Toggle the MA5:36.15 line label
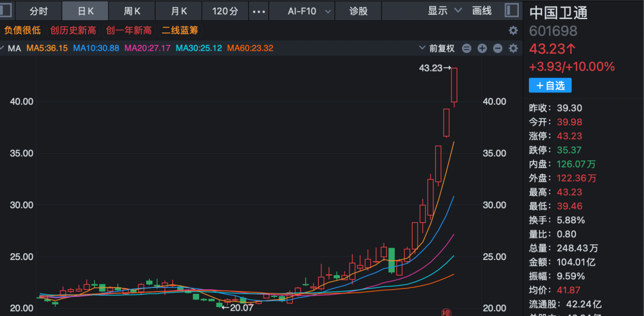The width and height of the screenshot is (644, 316). (47, 48)
